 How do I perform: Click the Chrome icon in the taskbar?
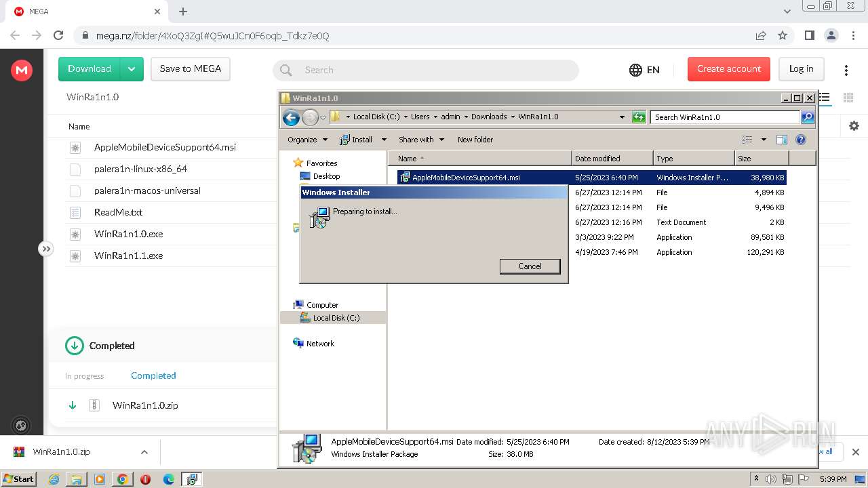tap(122, 479)
